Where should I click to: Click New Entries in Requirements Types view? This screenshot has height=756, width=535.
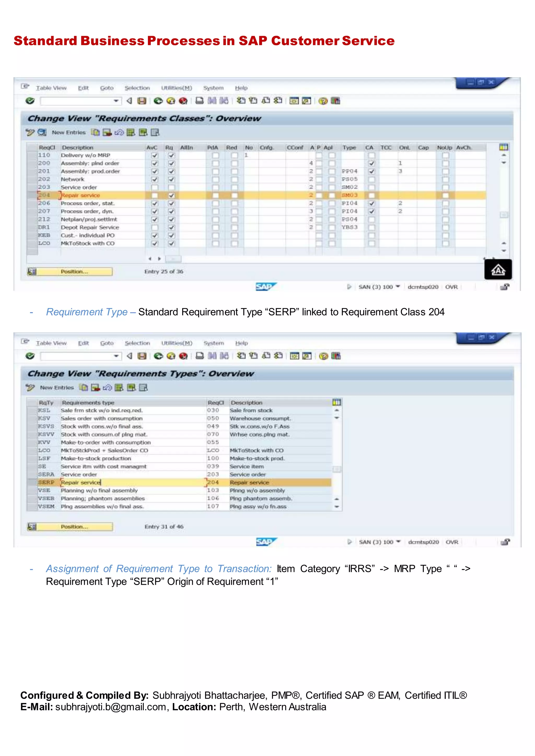tap(57, 388)
